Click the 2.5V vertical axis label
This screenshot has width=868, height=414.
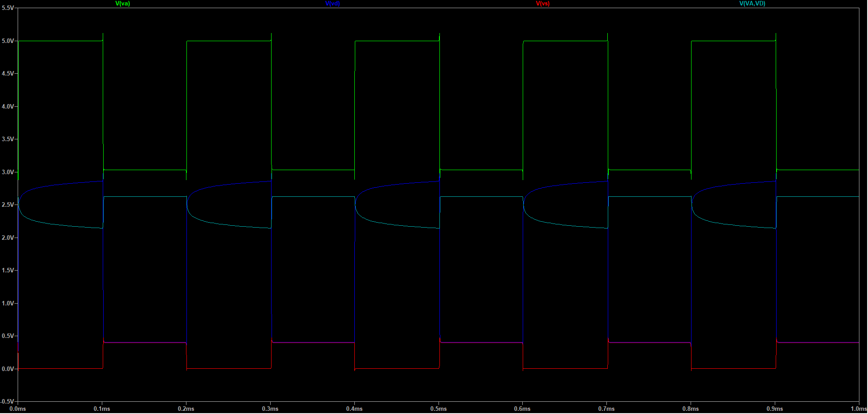8,205
